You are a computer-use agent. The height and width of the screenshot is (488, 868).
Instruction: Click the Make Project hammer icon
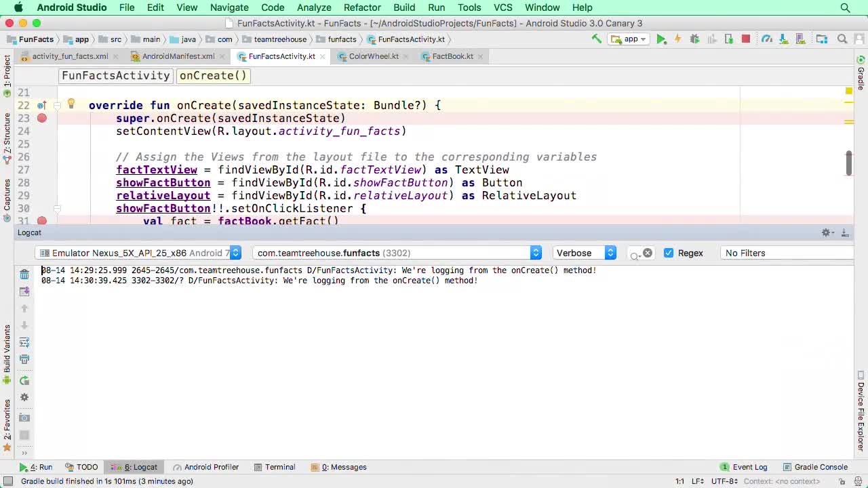click(x=596, y=39)
